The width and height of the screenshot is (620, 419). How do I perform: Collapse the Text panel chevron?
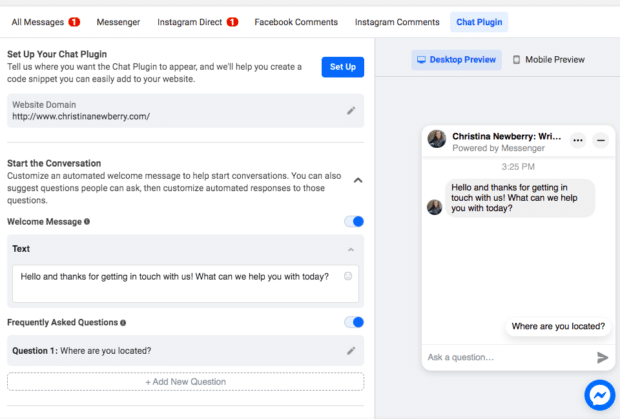[x=351, y=249]
